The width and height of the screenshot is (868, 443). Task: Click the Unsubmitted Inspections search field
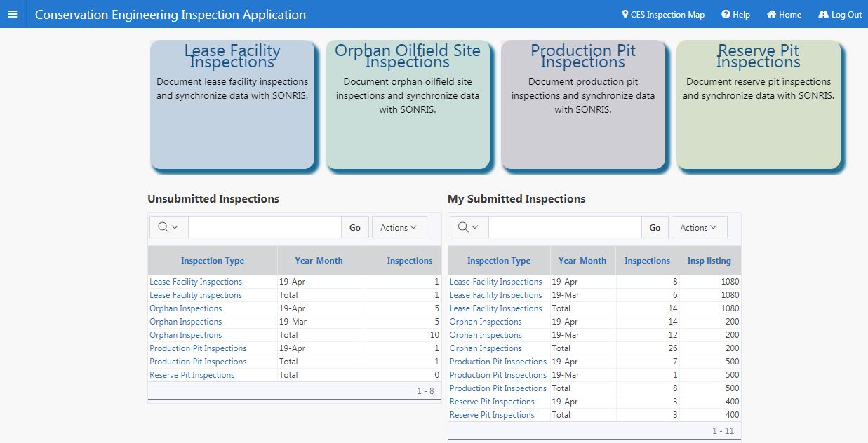[x=265, y=227]
